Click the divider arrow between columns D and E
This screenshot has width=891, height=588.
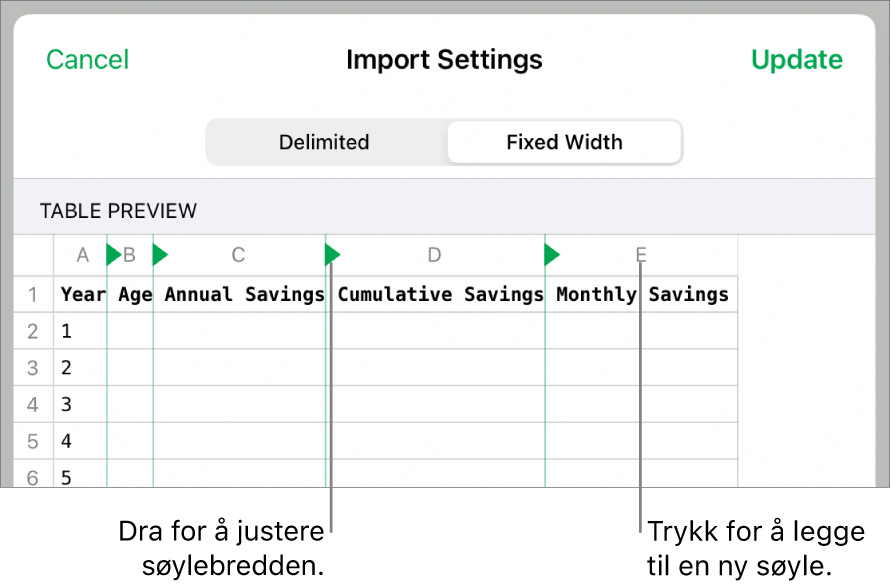(551, 255)
